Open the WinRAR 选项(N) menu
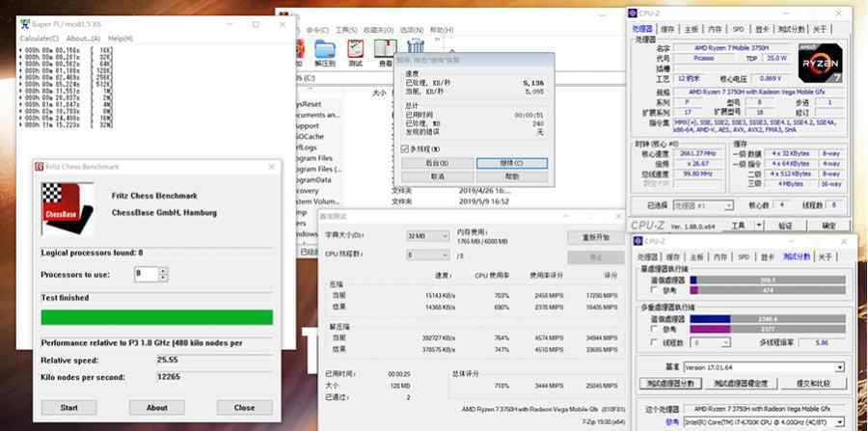This screenshot has width=868, height=431. click(x=412, y=30)
